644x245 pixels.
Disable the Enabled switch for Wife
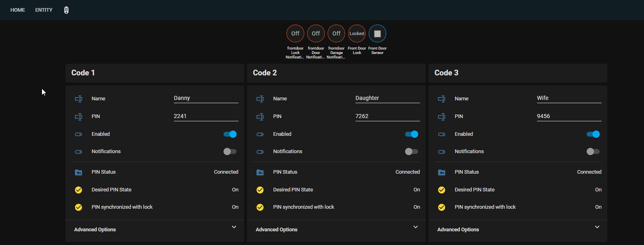click(x=593, y=134)
